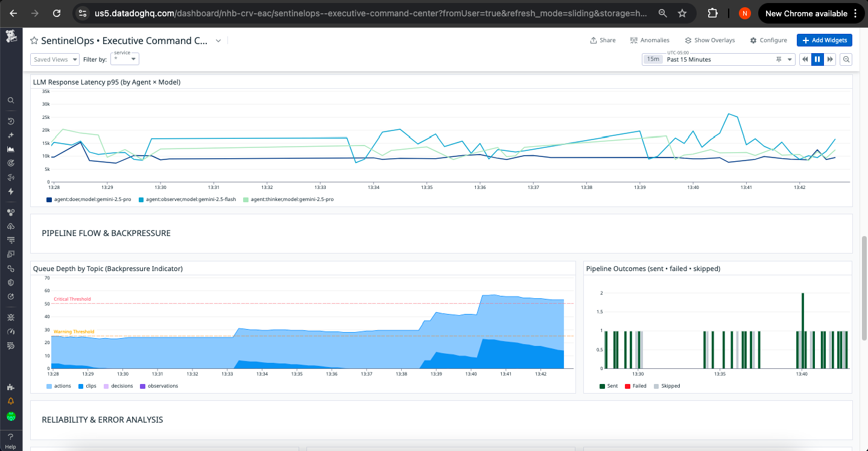Toggle the clips series in legend
This screenshot has height=451, width=868.
point(87,386)
